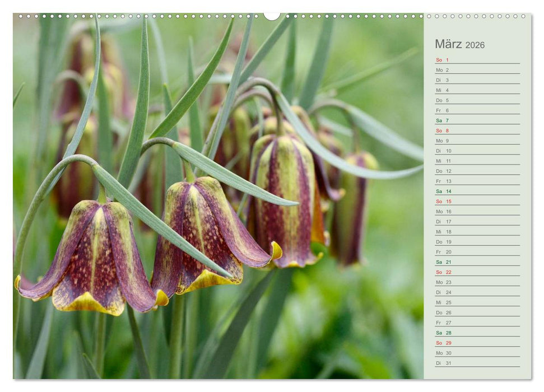Select the year "2026" label
The height and width of the screenshot is (392, 544).
click(476, 44)
